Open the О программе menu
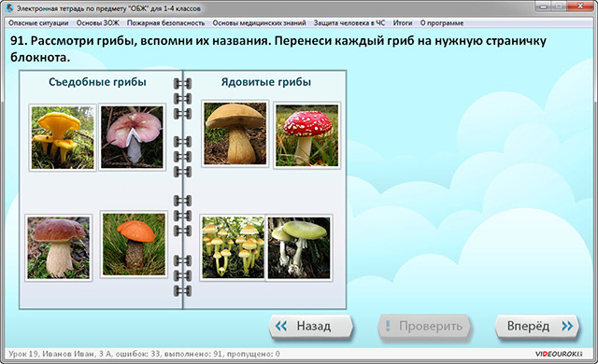Image resolution: width=598 pixels, height=364 pixels. coord(442,22)
